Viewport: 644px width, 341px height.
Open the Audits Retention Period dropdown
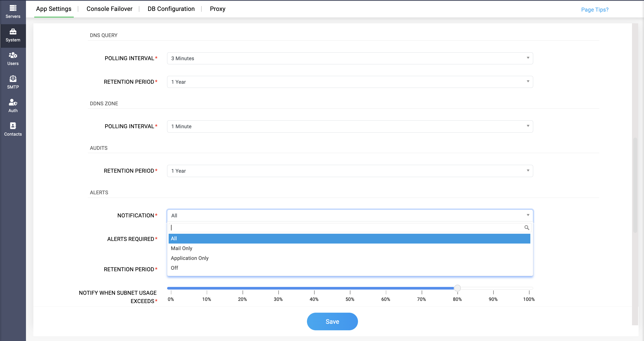(x=528, y=171)
